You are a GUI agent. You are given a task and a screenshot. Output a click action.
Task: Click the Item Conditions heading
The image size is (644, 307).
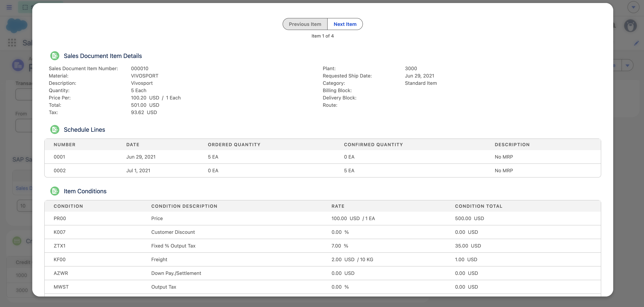pyautogui.click(x=85, y=191)
